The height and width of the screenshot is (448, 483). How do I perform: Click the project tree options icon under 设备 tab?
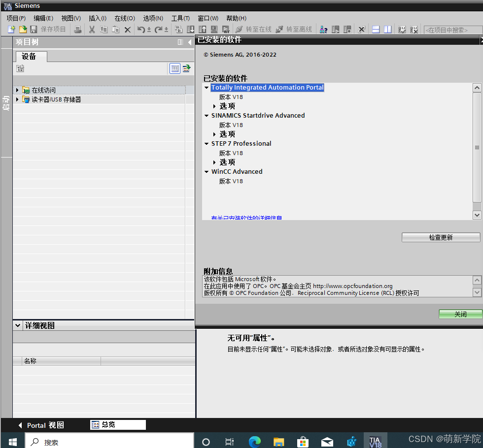click(20, 68)
